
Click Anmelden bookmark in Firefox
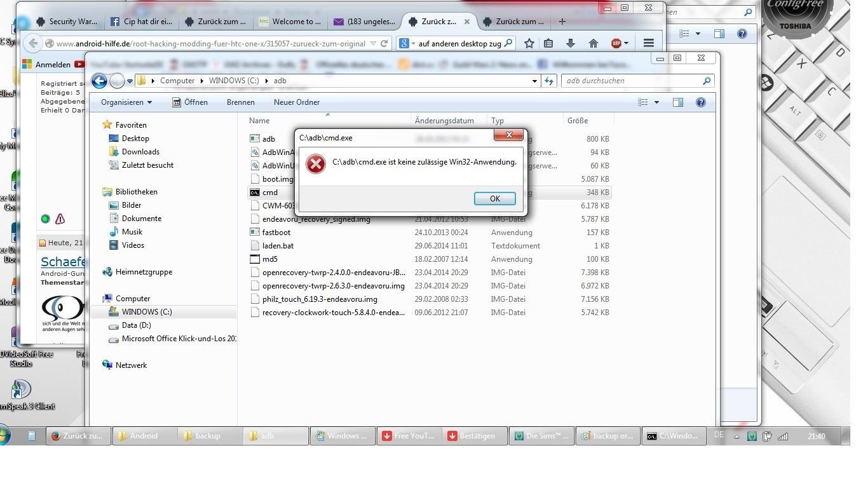[x=46, y=65]
